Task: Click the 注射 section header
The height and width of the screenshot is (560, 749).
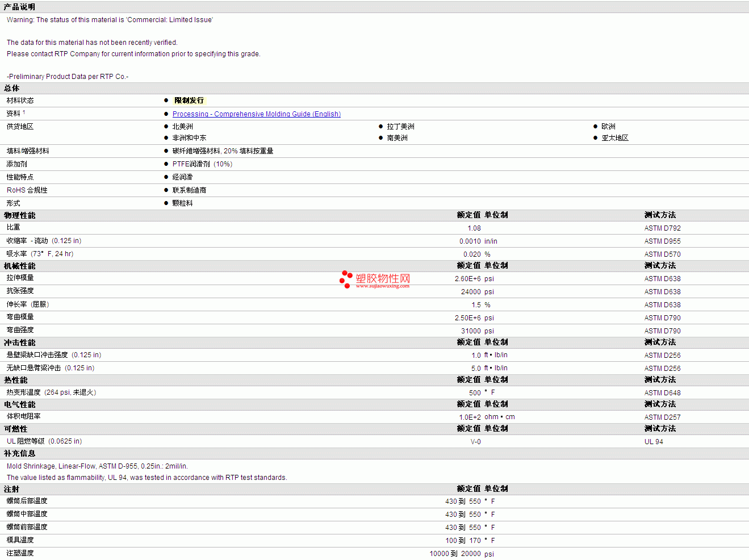Action: [12, 490]
